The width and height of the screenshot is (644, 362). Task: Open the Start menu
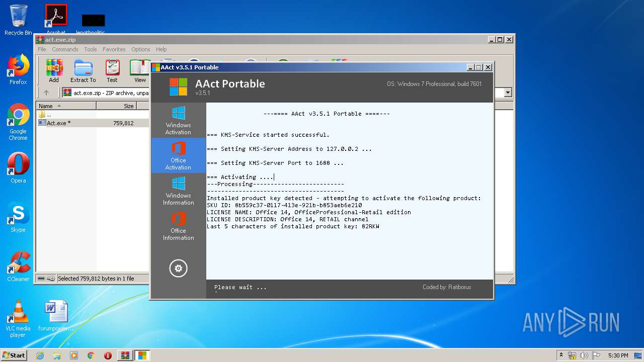(14, 355)
